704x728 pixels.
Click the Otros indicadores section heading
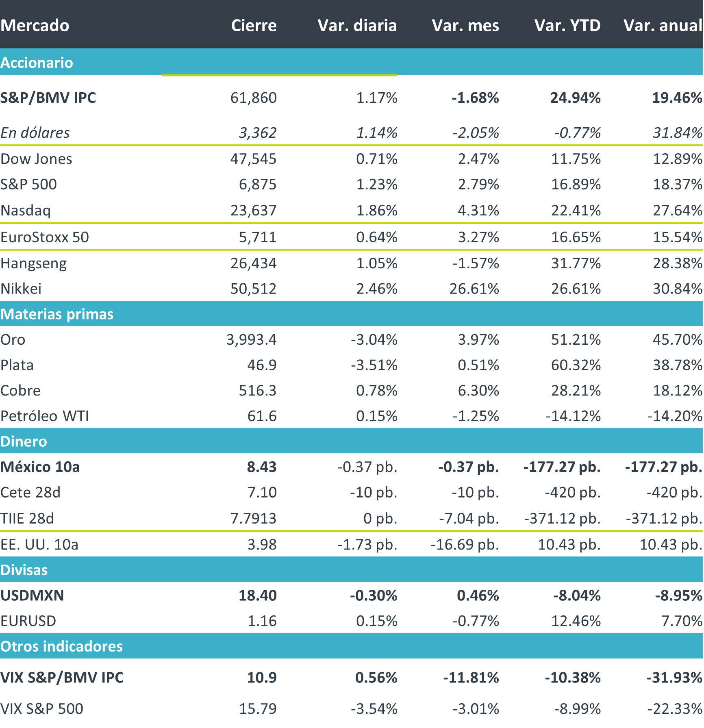pos(61,646)
